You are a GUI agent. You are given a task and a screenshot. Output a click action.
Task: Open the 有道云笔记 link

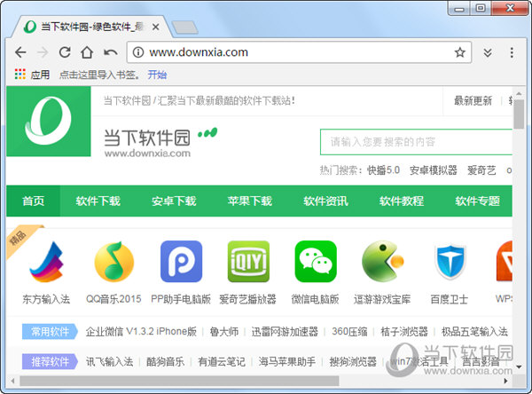[x=222, y=362]
